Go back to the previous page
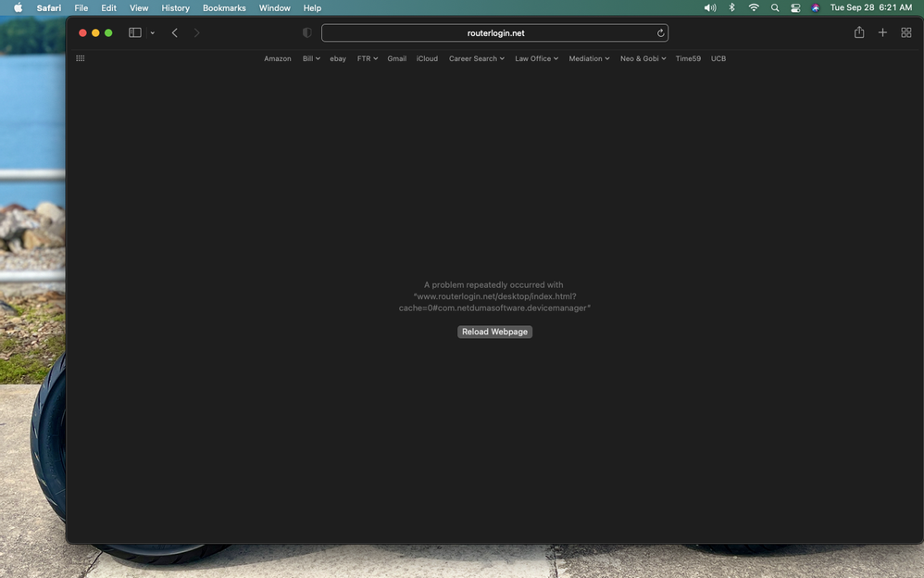Image resolution: width=924 pixels, height=578 pixels. point(174,33)
